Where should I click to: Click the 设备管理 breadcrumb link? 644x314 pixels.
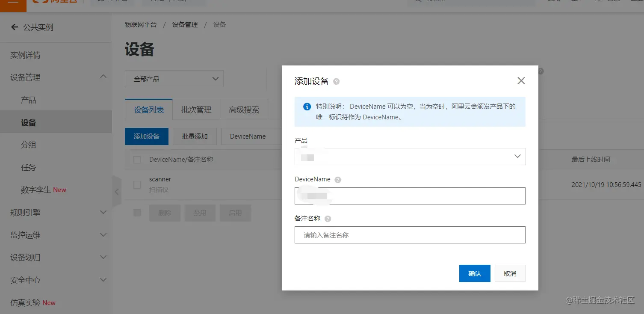point(185,25)
